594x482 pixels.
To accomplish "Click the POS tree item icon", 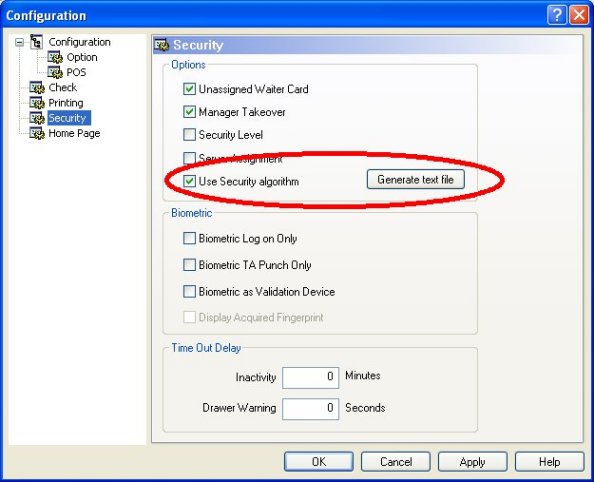I will click(55, 72).
